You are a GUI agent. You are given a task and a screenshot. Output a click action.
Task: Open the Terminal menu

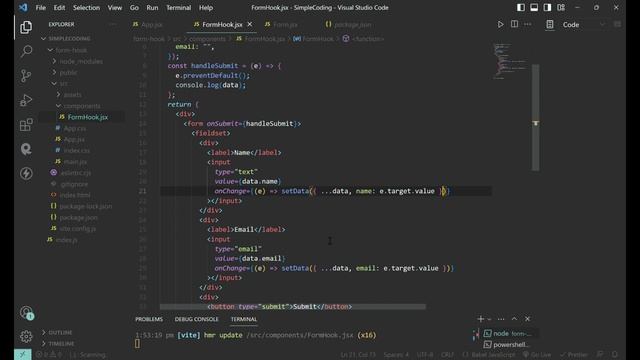tap(178, 7)
